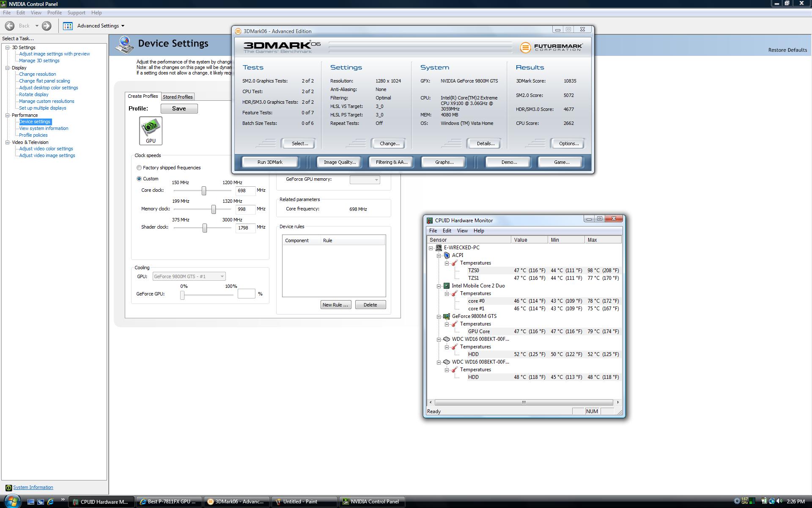Click the ACPI shield icon in sensor tree
Screen dimensions: 812x508
[x=447, y=255]
